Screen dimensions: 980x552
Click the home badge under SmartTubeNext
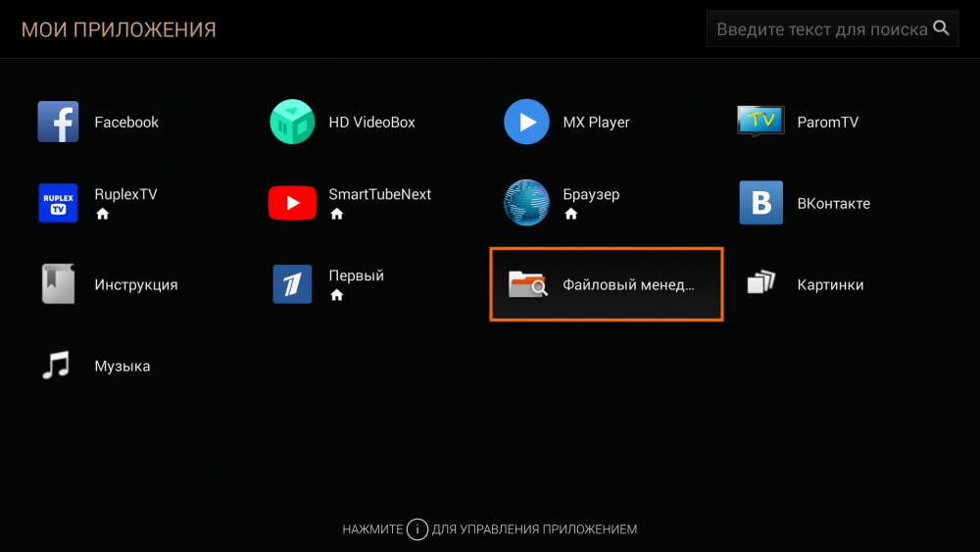336,214
